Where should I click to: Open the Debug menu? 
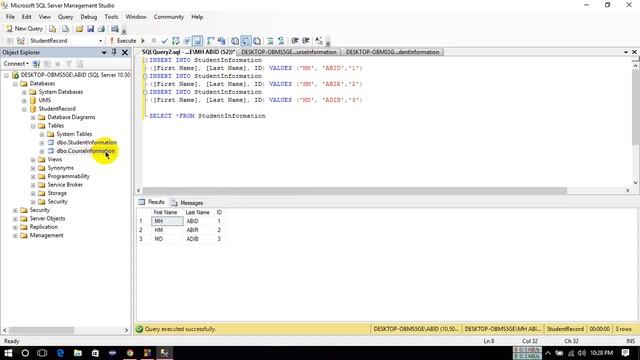tap(89, 17)
